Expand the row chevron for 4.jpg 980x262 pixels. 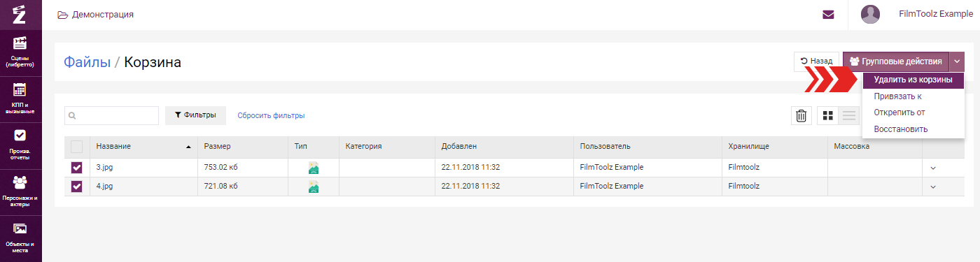pyautogui.click(x=932, y=187)
